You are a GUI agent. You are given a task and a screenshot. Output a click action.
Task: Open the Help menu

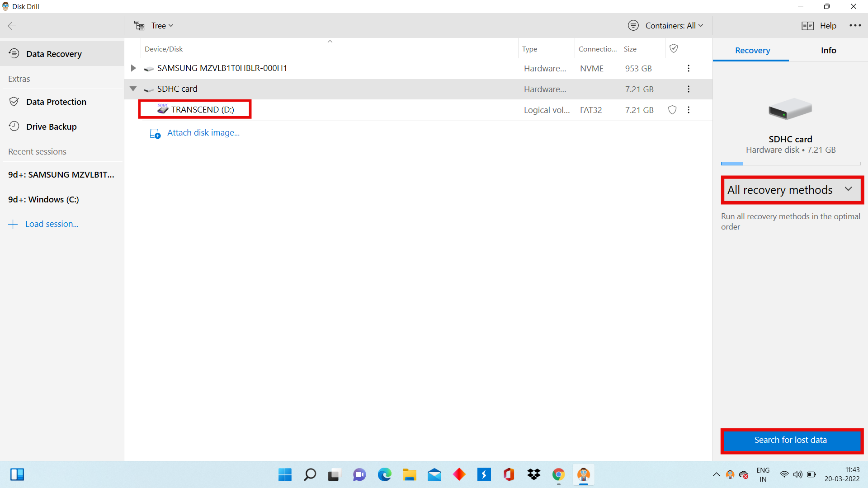819,26
